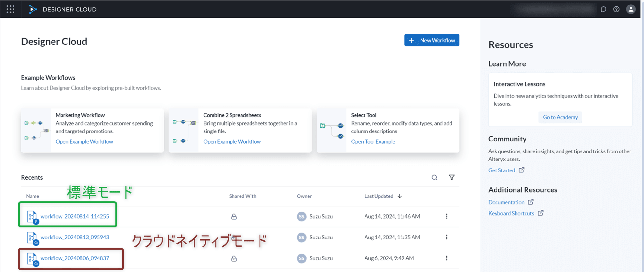
Task: Open more options for workflow_20240814_114255
Action: [x=446, y=216]
